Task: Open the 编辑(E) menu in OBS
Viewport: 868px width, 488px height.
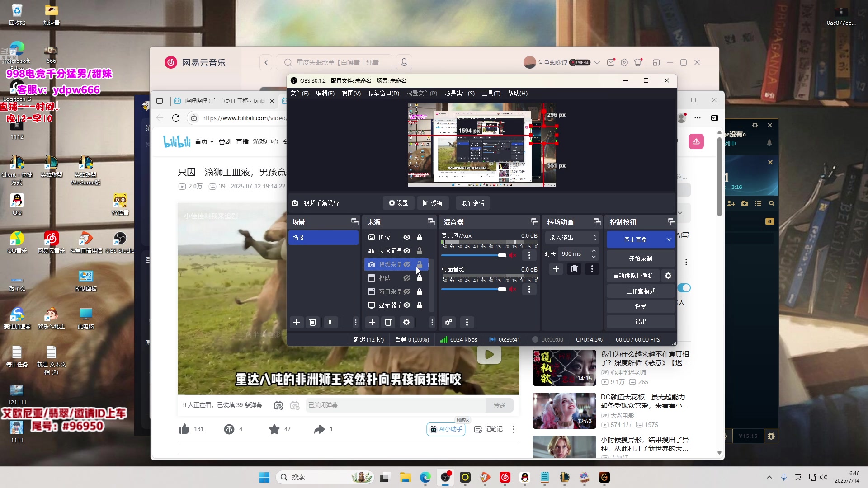Action: pyautogui.click(x=325, y=93)
